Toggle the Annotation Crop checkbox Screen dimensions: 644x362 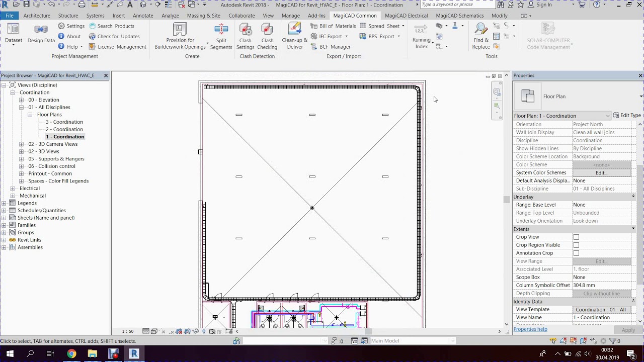pyautogui.click(x=576, y=253)
